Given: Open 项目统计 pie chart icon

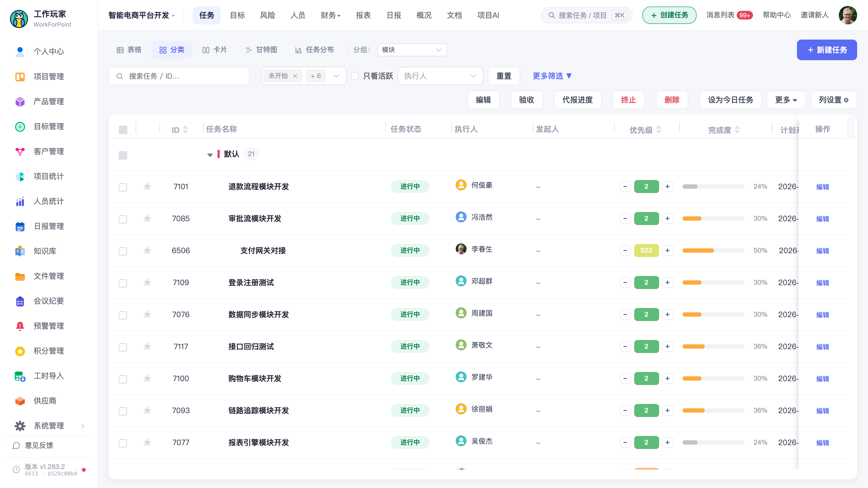Looking at the screenshot, I should [20, 176].
